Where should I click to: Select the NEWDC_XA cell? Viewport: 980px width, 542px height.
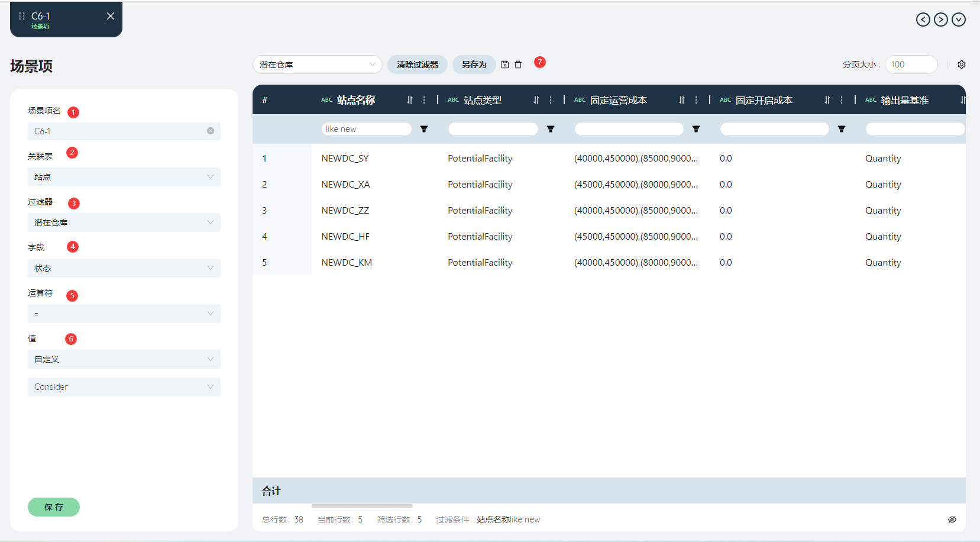coord(345,185)
